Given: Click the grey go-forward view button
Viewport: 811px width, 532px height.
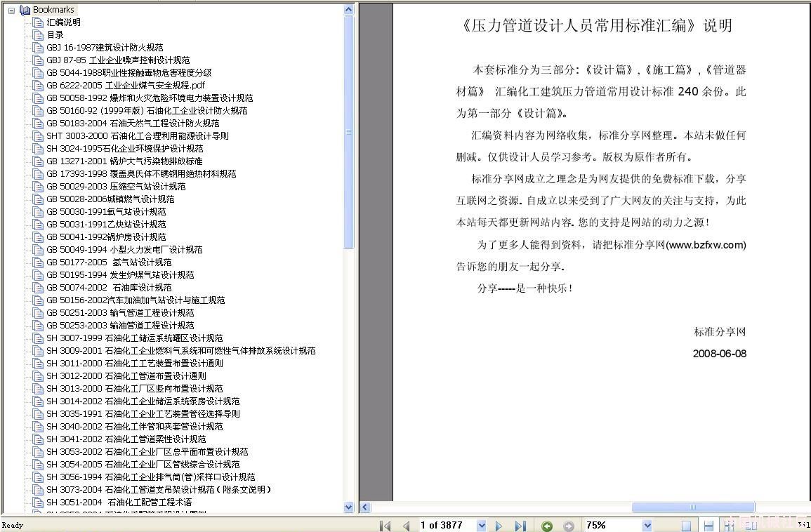Looking at the screenshot, I should (x=569, y=526).
